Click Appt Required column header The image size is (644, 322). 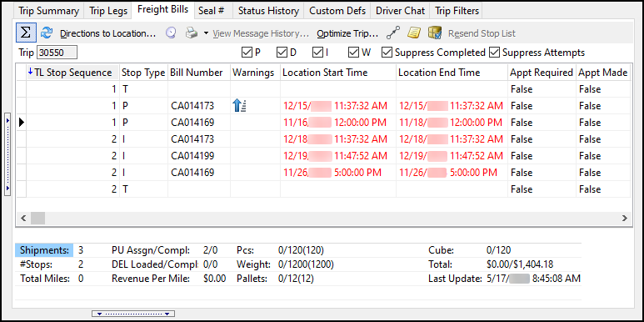pyautogui.click(x=542, y=73)
